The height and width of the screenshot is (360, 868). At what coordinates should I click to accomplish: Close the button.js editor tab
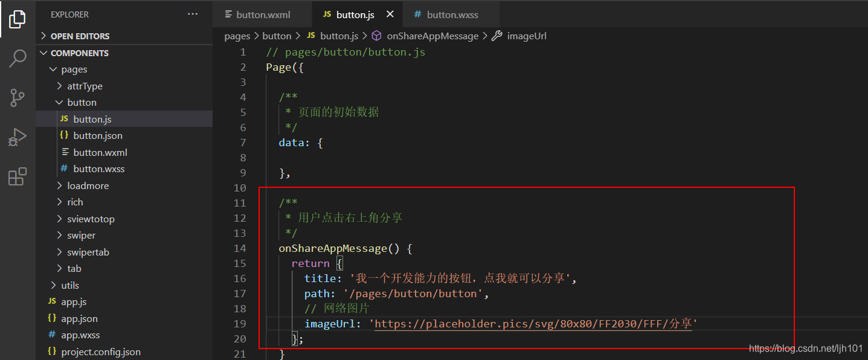tap(390, 14)
